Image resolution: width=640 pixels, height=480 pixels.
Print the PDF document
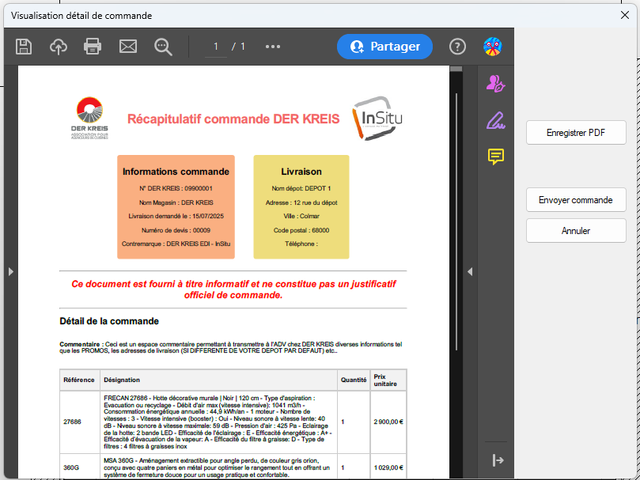point(93,46)
